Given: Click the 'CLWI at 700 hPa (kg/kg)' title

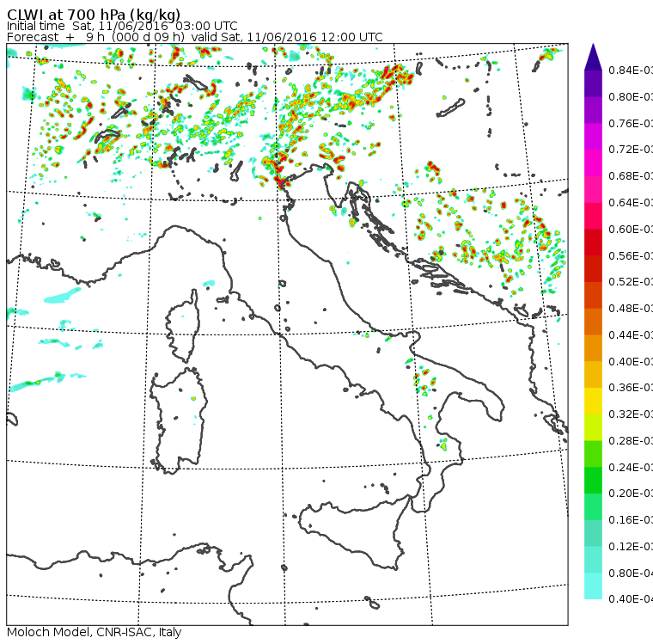Looking at the screenshot, I should tap(94, 14).
